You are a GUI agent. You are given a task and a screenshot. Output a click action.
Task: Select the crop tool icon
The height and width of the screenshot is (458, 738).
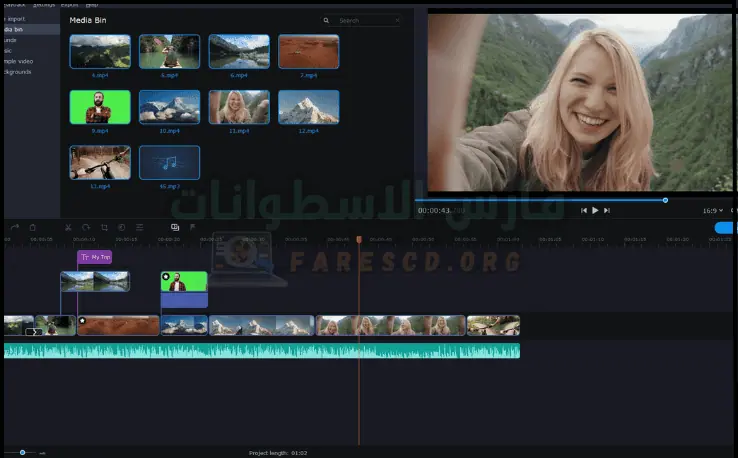[104, 227]
